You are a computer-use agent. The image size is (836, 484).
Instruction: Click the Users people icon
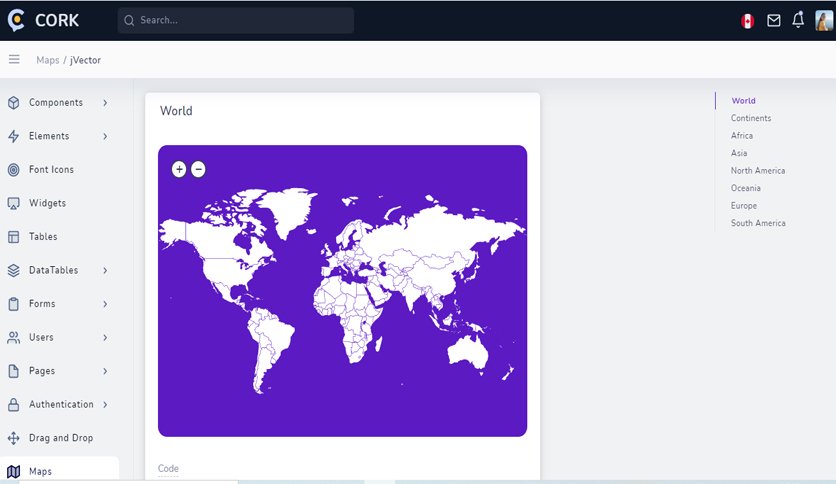14,337
